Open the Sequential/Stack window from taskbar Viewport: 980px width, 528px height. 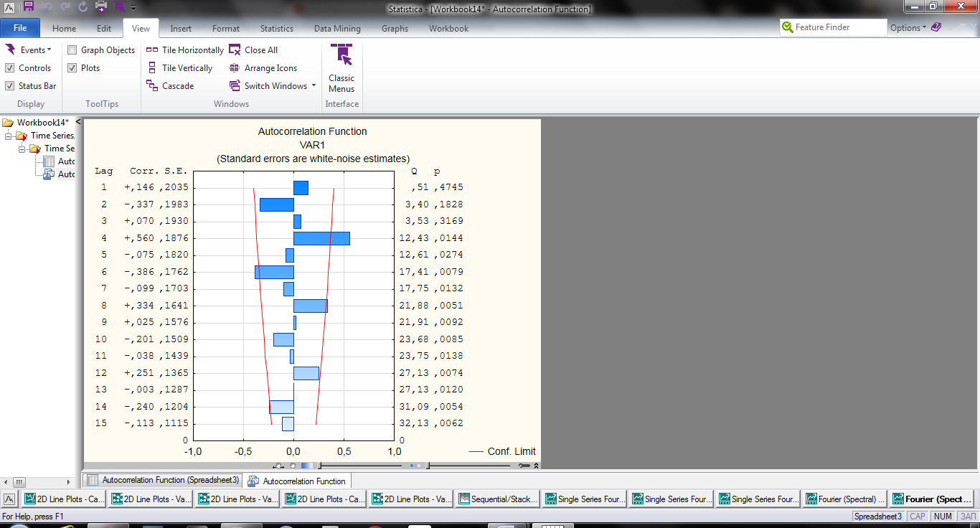[497, 499]
